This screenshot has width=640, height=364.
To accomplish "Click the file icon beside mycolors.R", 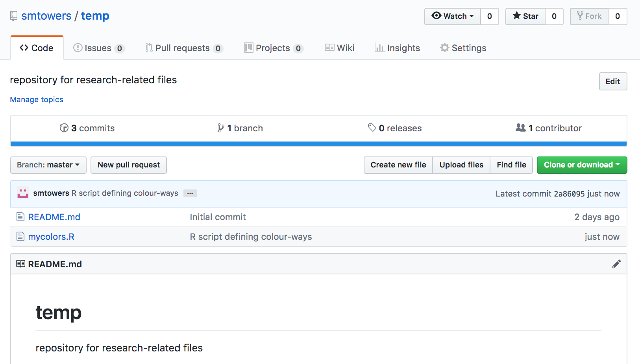I will 20,237.
